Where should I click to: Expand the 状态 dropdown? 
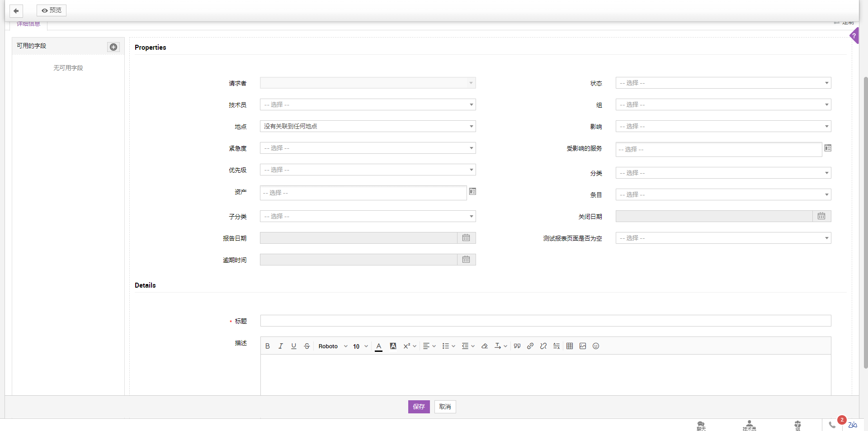click(723, 83)
